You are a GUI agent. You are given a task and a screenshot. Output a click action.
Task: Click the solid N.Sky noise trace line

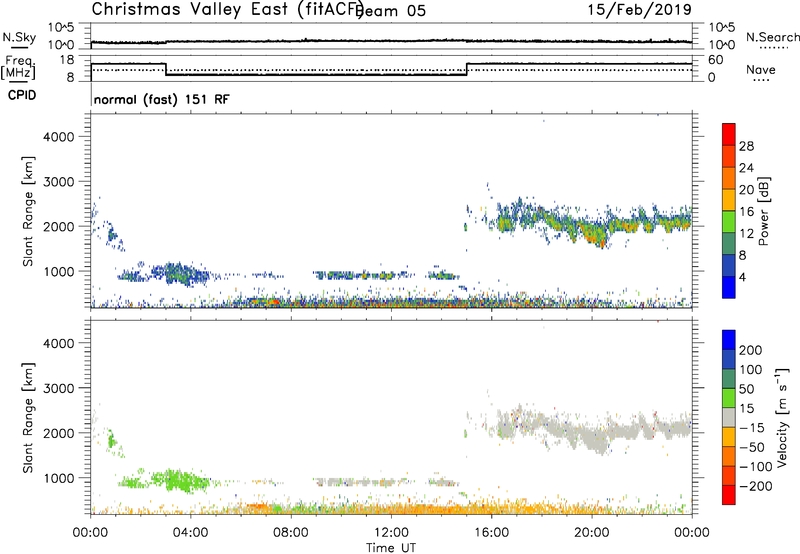pyautogui.click(x=391, y=41)
